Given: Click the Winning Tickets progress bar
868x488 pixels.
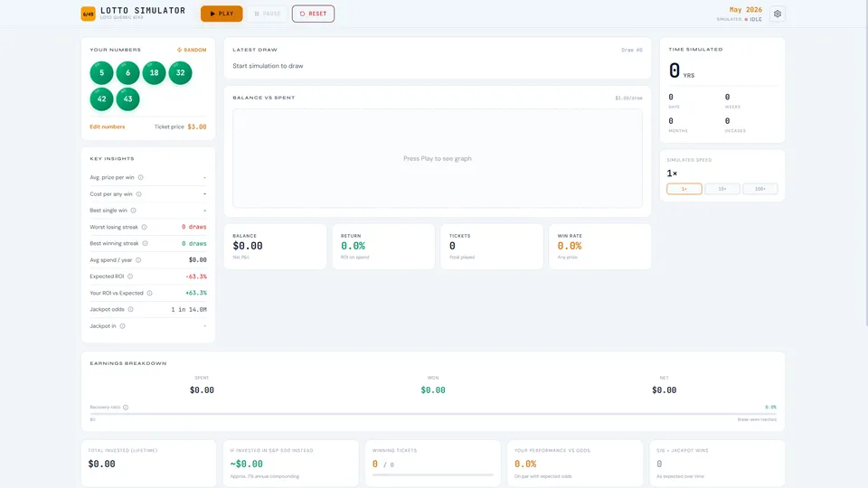Looking at the screenshot, I should (x=433, y=474).
